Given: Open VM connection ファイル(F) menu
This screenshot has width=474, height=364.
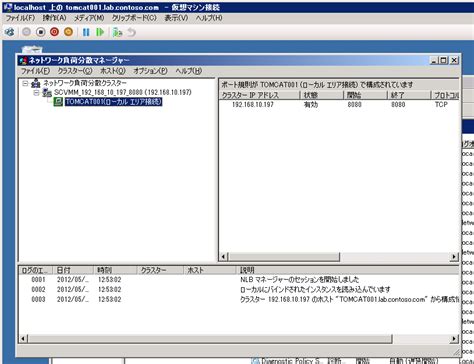Looking at the screenshot, I should (20, 18).
